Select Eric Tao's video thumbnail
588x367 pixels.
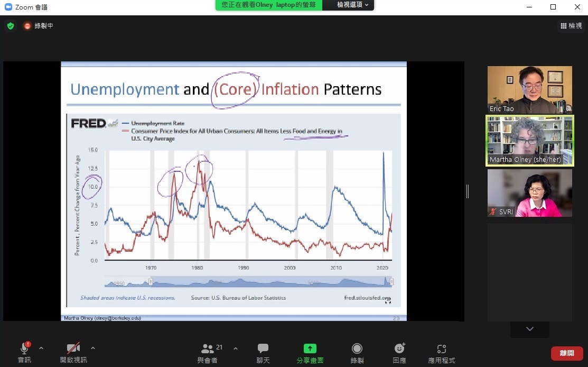click(529, 89)
